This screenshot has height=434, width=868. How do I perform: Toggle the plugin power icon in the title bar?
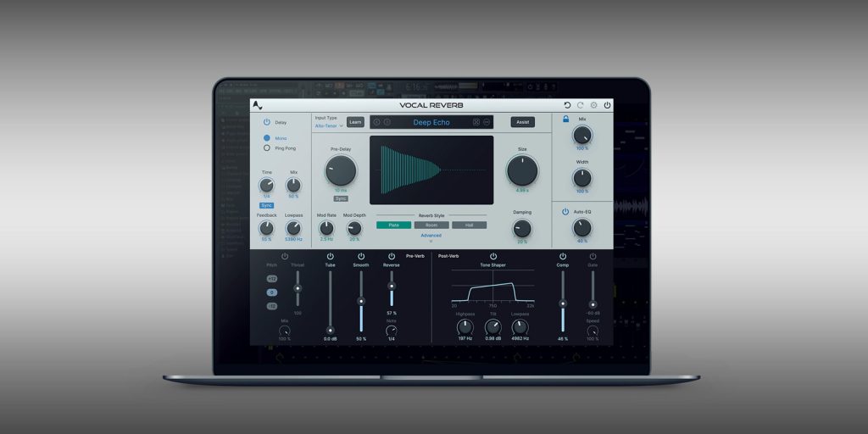point(607,105)
